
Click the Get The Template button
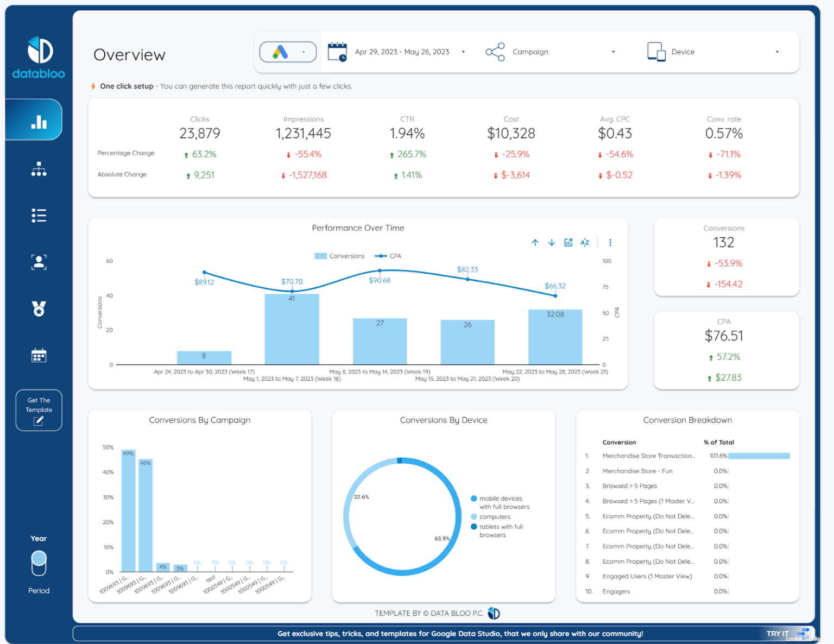click(39, 410)
